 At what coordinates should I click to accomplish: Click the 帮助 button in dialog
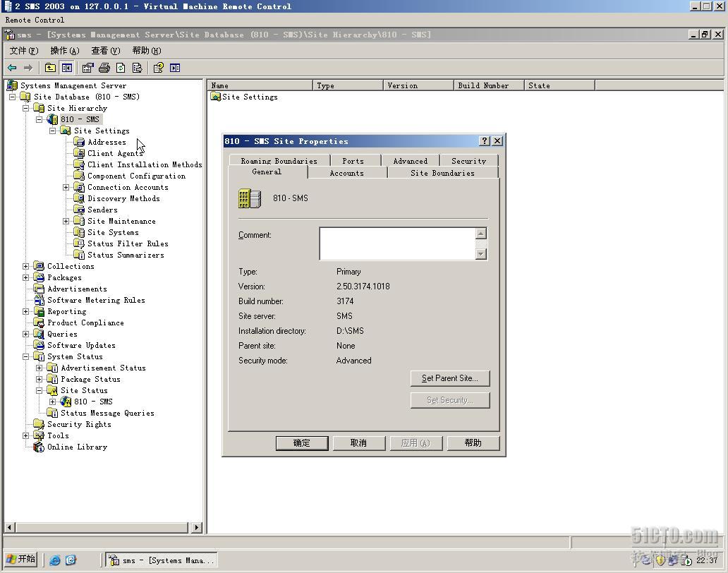473,443
